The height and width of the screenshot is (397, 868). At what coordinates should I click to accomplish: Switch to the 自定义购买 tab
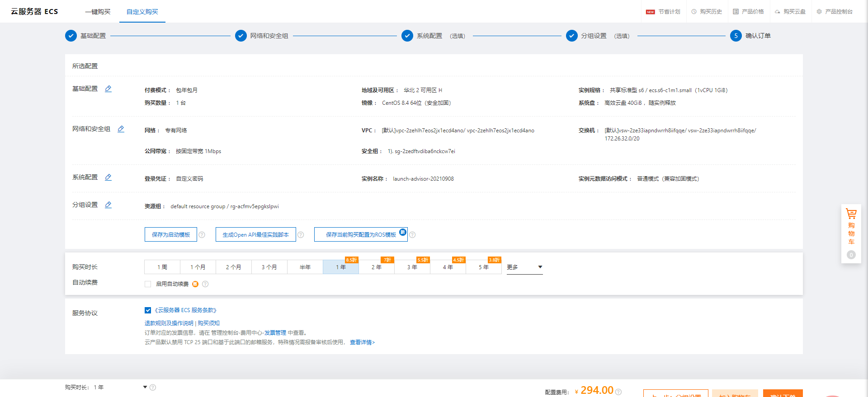pyautogui.click(x=142, y=12)
